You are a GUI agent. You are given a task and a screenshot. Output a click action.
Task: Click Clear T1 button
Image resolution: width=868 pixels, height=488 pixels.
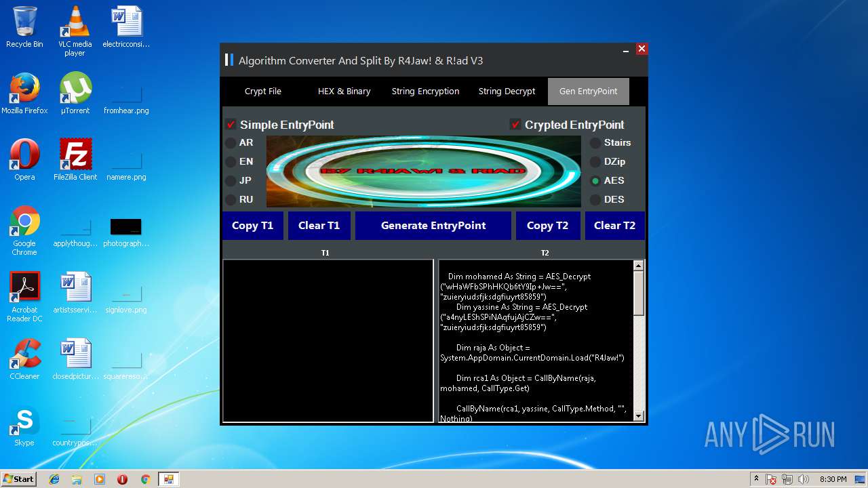(x=319, y=226)
